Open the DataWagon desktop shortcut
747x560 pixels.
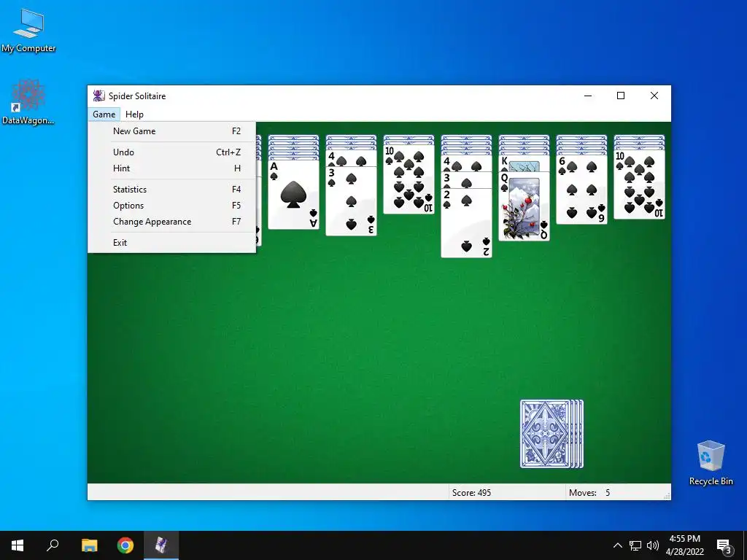tap(28, 102)
